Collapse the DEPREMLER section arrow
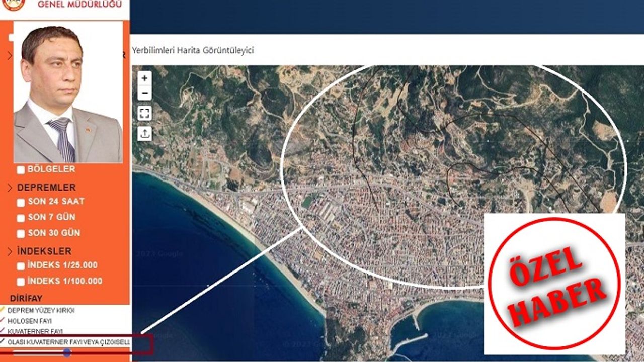This screenshot has width=644, height=362. [x=10, y=188]
